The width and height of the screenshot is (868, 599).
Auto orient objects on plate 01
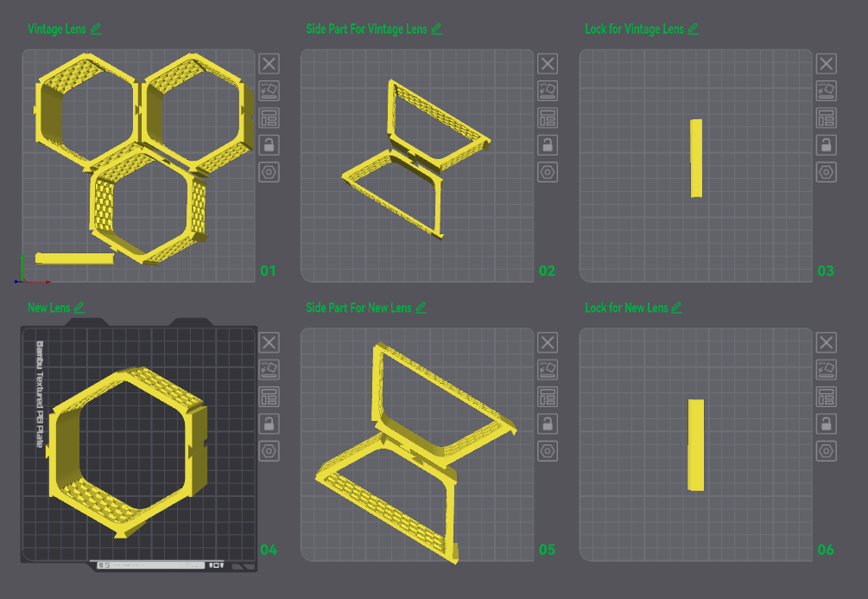pyautogui.click(x=269, y=91)
